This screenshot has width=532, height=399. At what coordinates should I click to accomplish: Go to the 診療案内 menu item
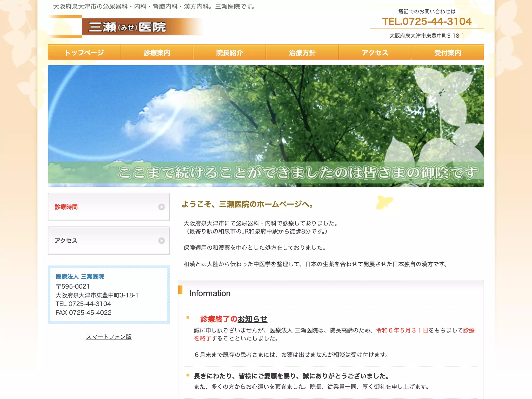tap(157, 52)
